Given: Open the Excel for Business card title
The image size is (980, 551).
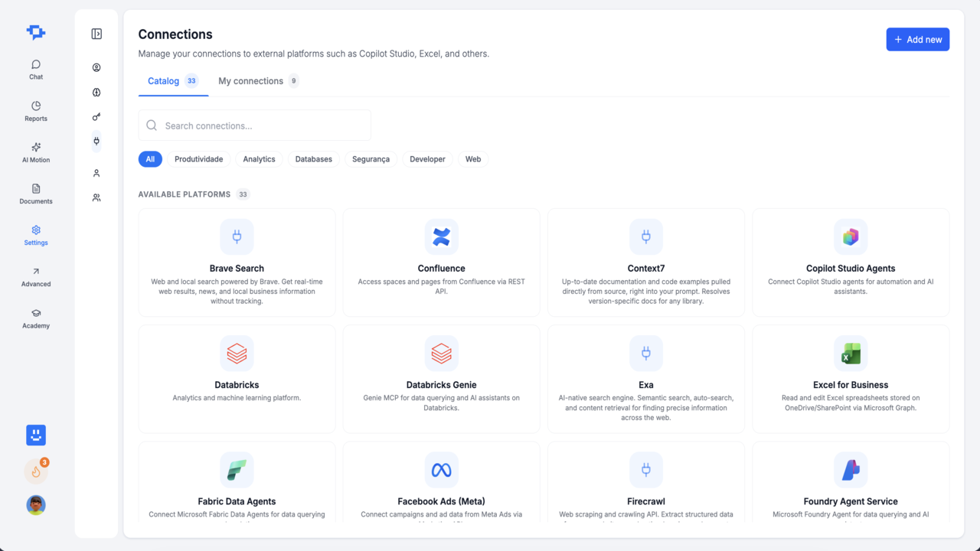Looking at the screenshot, I should coord(851,385).
